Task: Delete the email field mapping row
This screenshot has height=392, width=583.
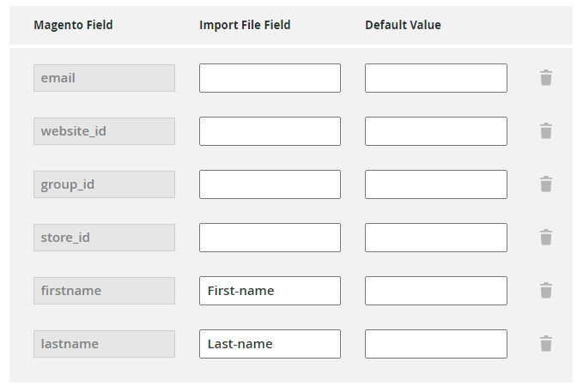Action: 545,78
